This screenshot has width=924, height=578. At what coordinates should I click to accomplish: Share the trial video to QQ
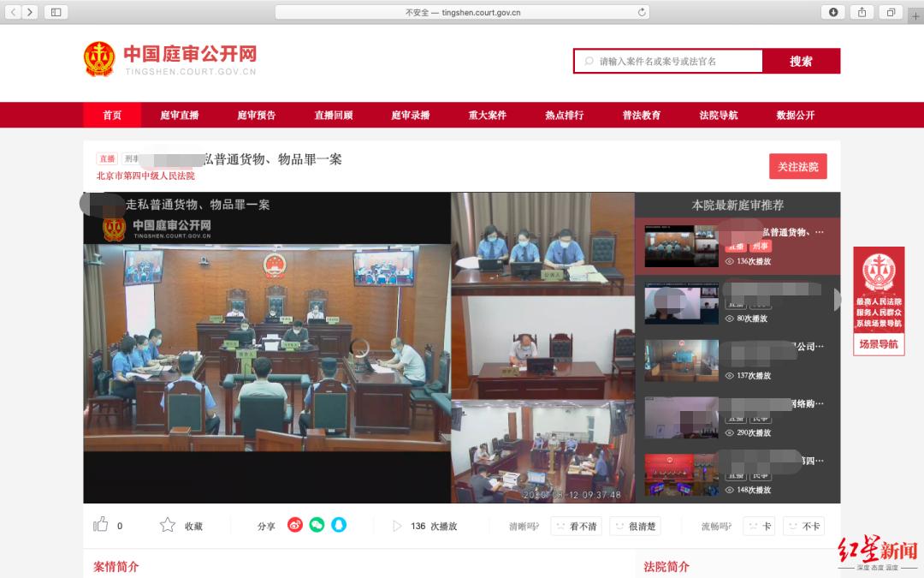[x=339, y=525]
